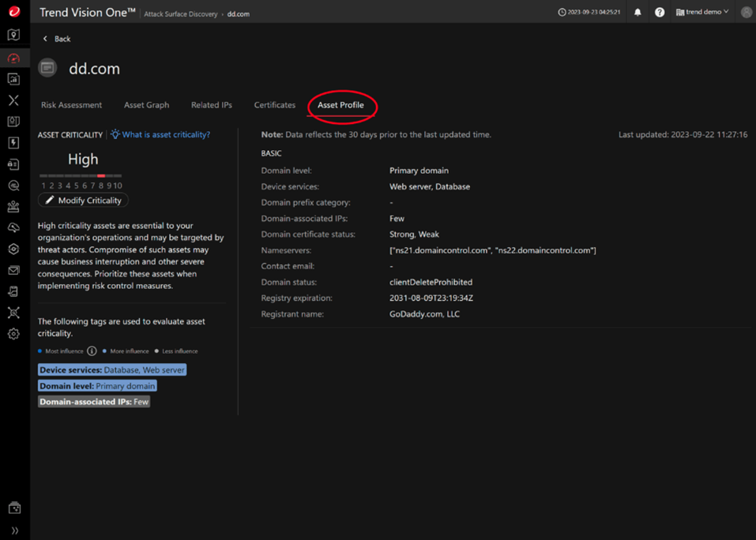Switch to the Asset Graph tab
Viewport: 756px width, 540px height.
147,105
